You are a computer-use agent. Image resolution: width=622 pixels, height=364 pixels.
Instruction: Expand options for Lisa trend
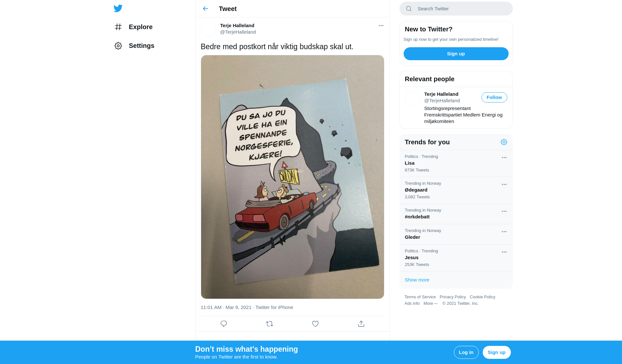(x=504, y=158)
